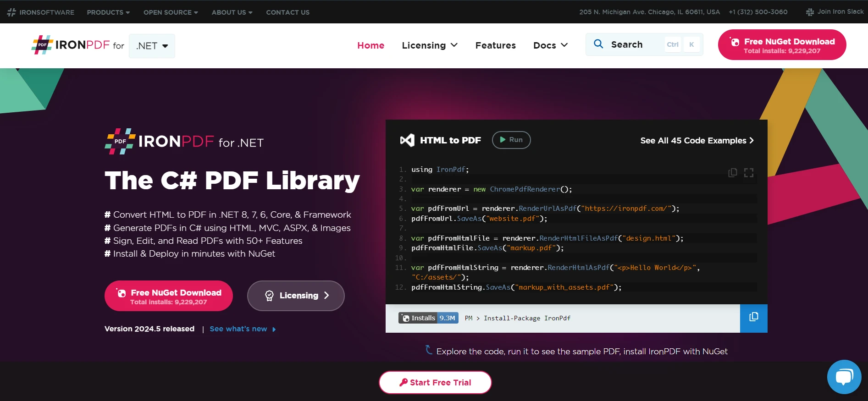Click code line 'using IronPdf;'
This screenshot has width=868, height=401.
pos(440,170)
